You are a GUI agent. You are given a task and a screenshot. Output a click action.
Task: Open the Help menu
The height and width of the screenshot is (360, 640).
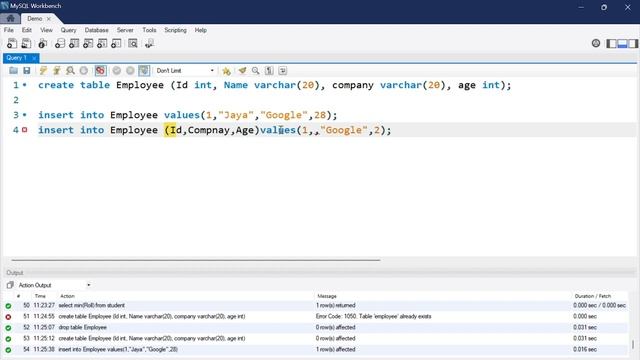click(x=200, y=30)
